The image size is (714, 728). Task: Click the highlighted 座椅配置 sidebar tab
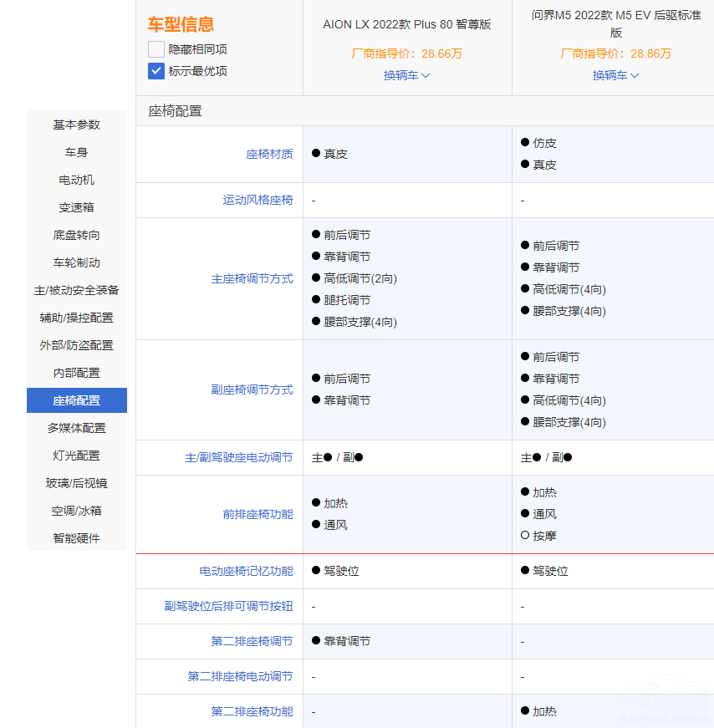pos(77,400)
